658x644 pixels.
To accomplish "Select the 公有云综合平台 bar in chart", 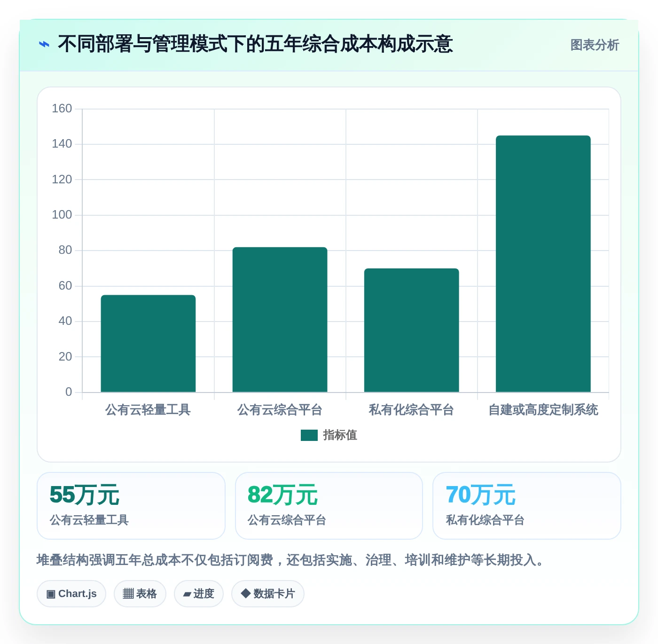I will (280, 320).
